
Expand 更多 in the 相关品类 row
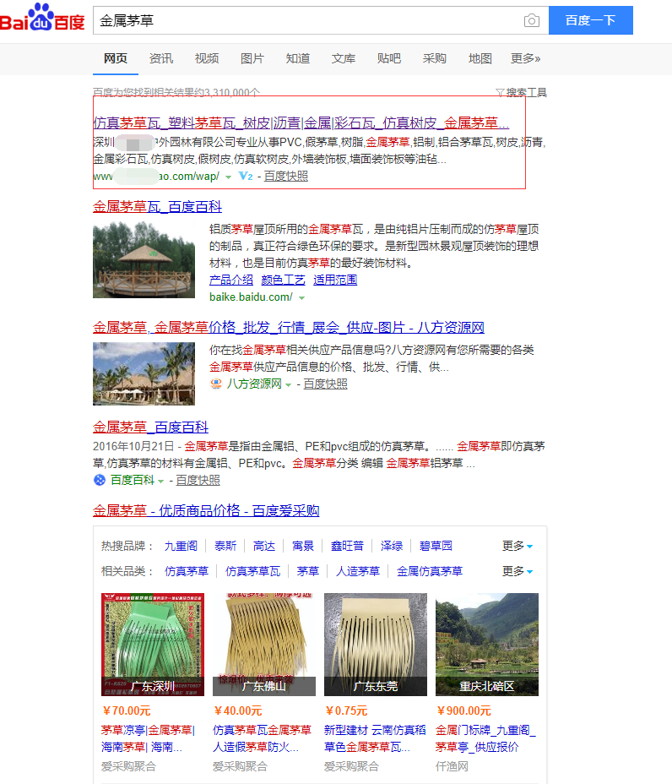(518, 571)
